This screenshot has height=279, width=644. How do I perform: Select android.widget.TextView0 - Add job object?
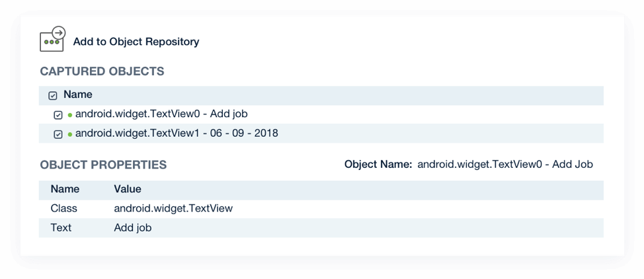(x=161, y=114)
